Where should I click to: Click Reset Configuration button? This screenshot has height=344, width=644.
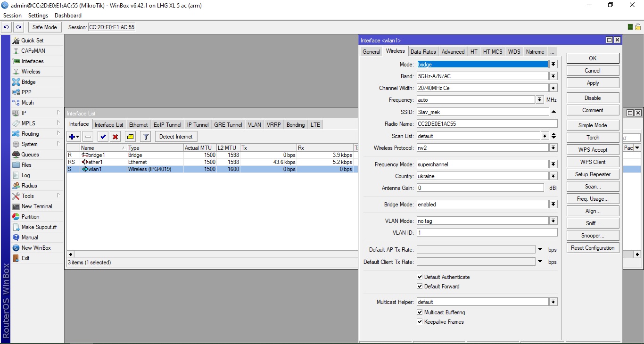coord(593,248)
